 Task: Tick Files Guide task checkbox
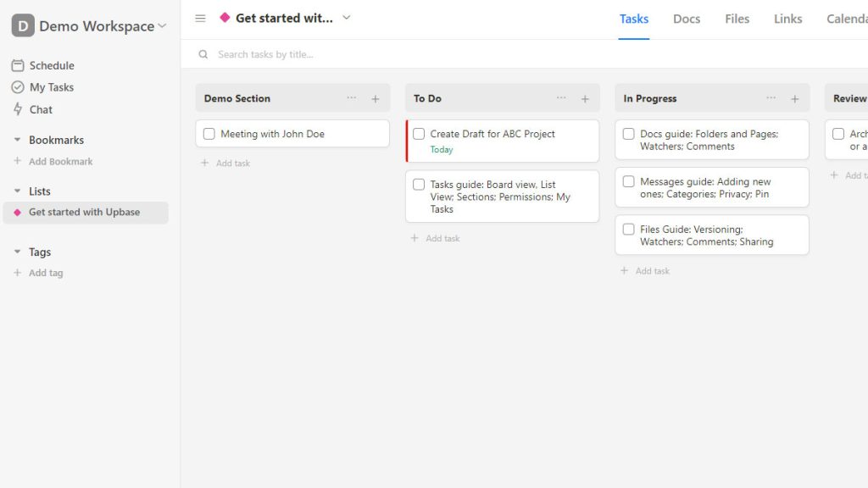click(x=629, y=229)
